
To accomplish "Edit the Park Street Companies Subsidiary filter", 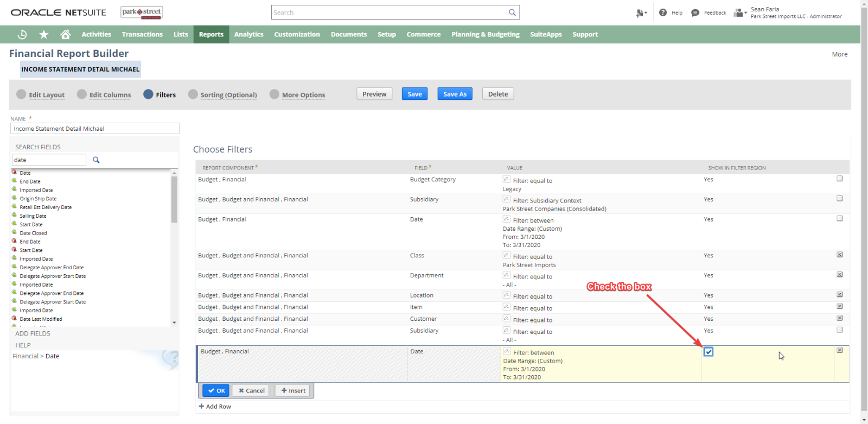I will (506, 199).
